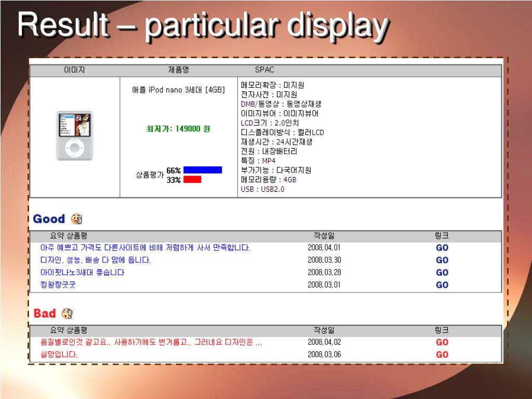This screenshot has height=399, width=532.
Task: Open review '아주 예쁘고 가격도 다른사이트에 비해...'
Action: click(145, 248)
